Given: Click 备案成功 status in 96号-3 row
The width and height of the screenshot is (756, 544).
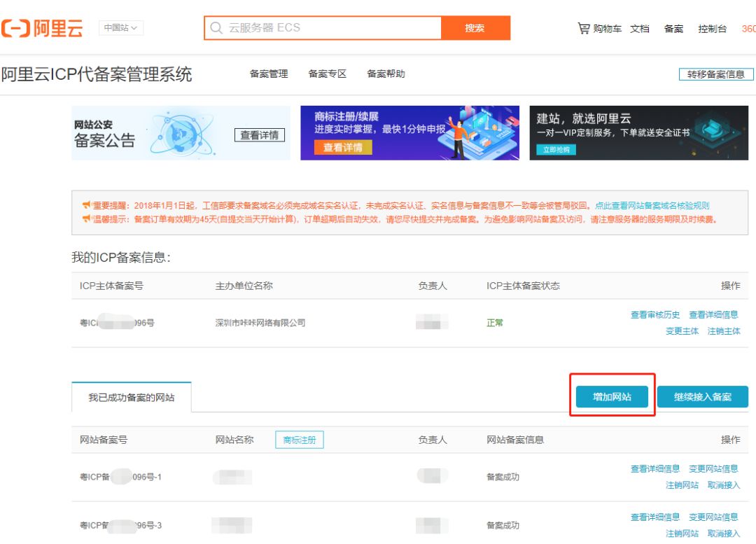Looking at the screenshot, I should [503, 526].
